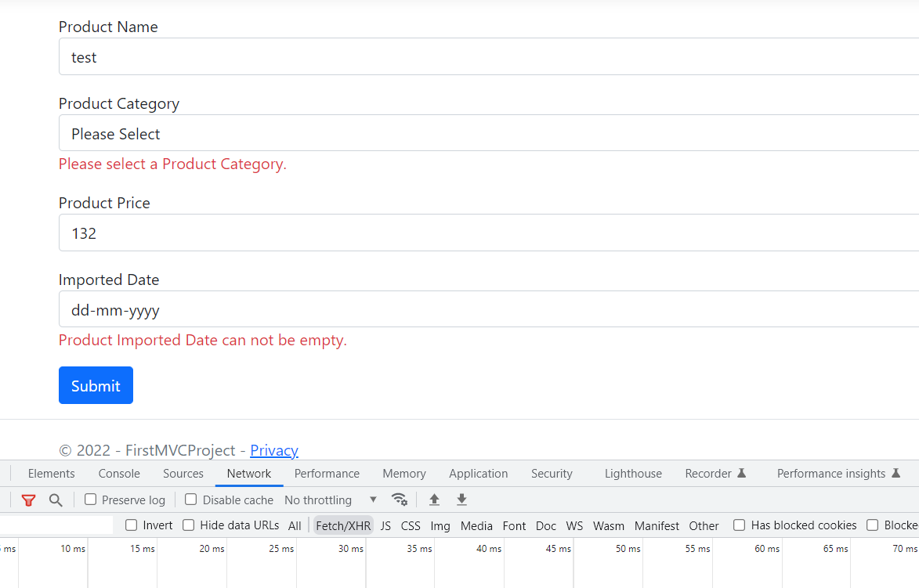Import a HAR file using the upload icon

[434, 500]
